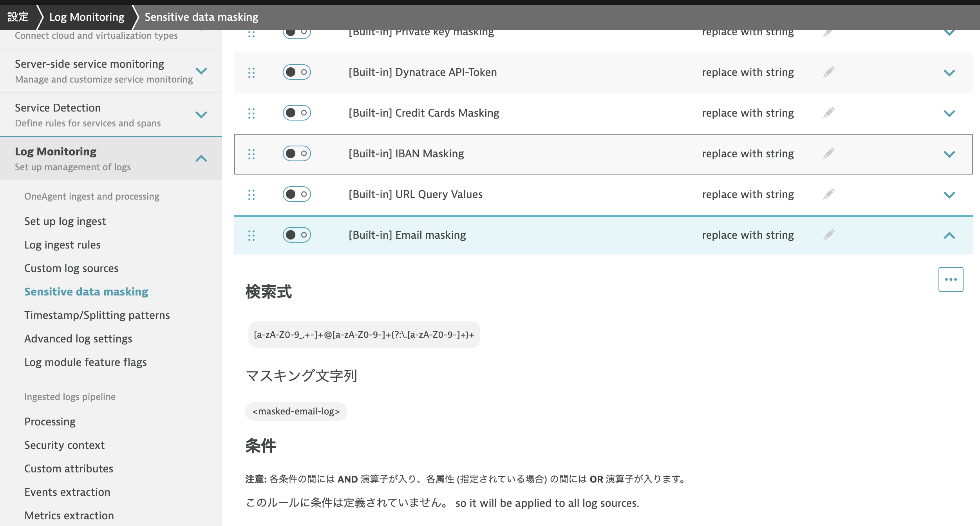Click [Built-in] URL Query Values rule name
The width and height of the screenshot is (980, 526).
416,194
